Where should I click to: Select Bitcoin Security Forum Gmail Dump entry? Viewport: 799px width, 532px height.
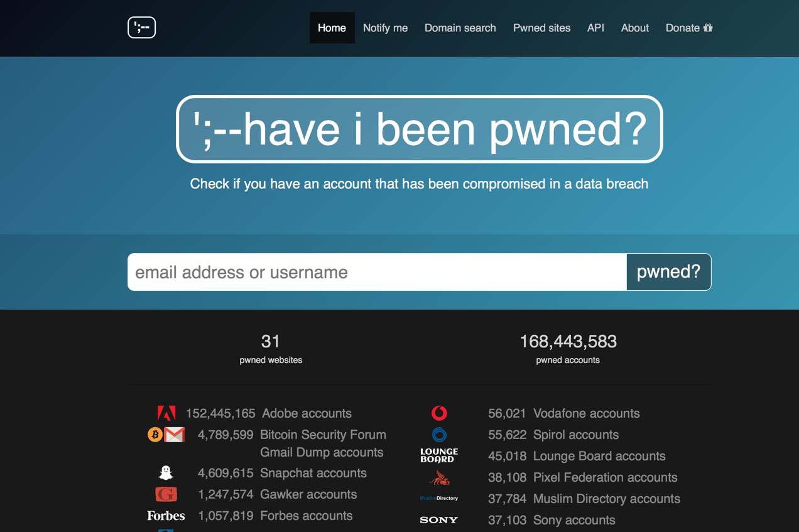(323, 443)
